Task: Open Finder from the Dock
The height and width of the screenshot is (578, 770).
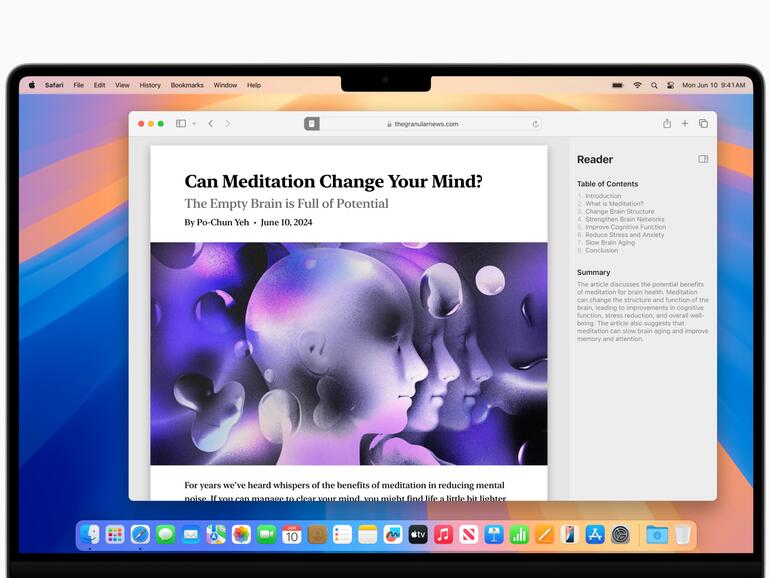Action: tap(89, 534)
